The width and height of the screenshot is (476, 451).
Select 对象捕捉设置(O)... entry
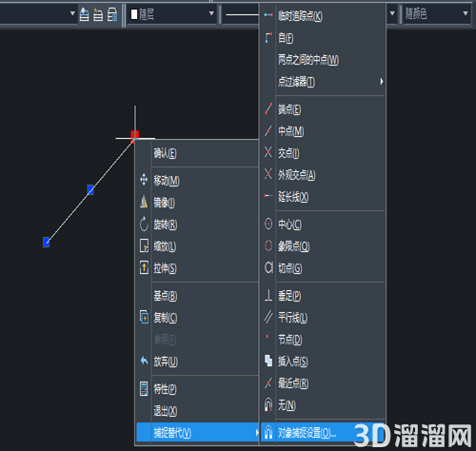323,432
